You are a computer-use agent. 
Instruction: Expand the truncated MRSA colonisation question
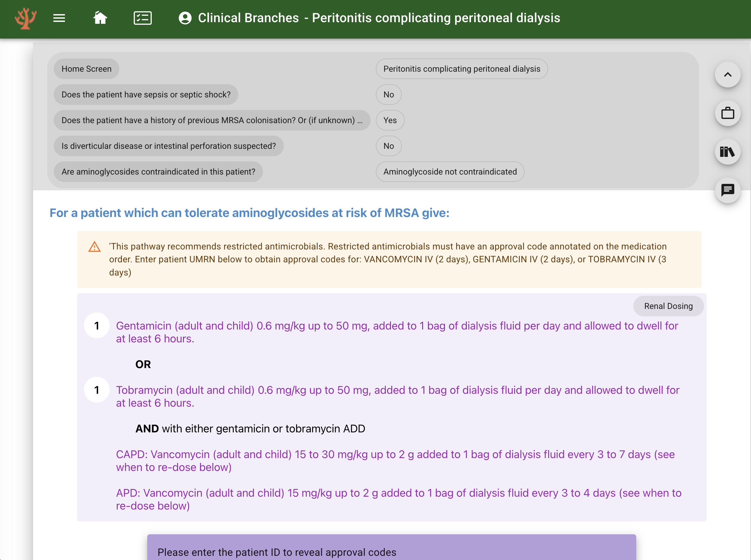coord(212,120)
